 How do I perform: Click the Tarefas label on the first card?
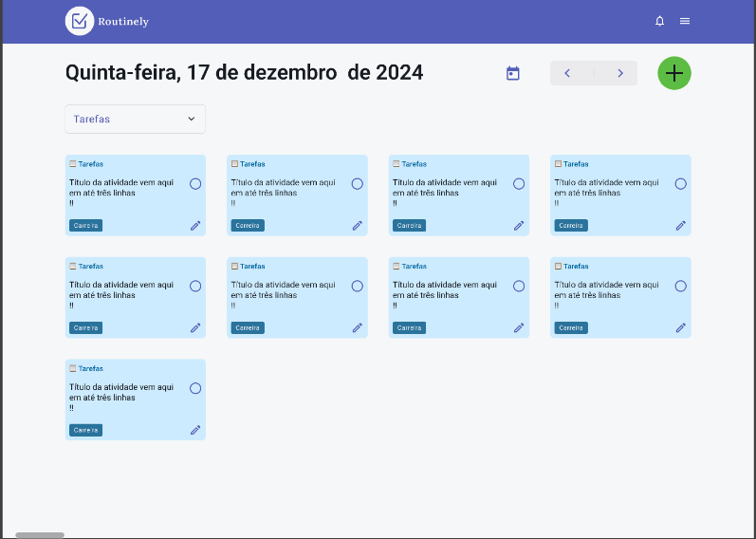point(91,164)
